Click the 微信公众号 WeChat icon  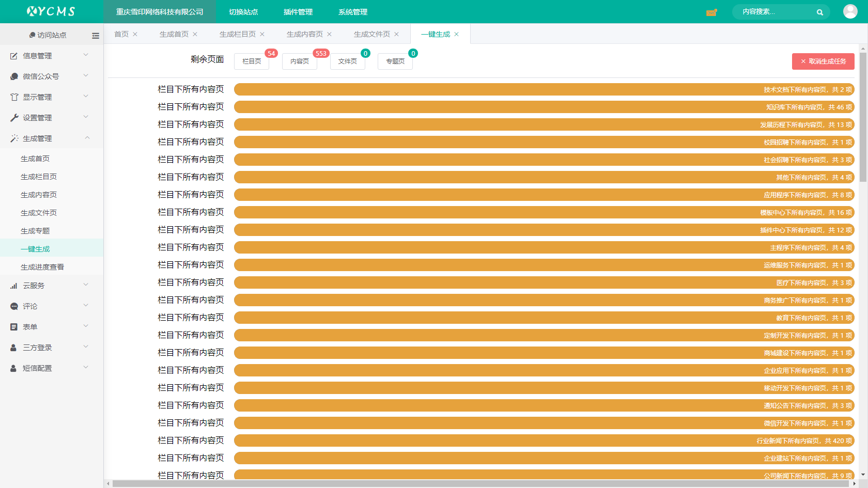(14, 76)
